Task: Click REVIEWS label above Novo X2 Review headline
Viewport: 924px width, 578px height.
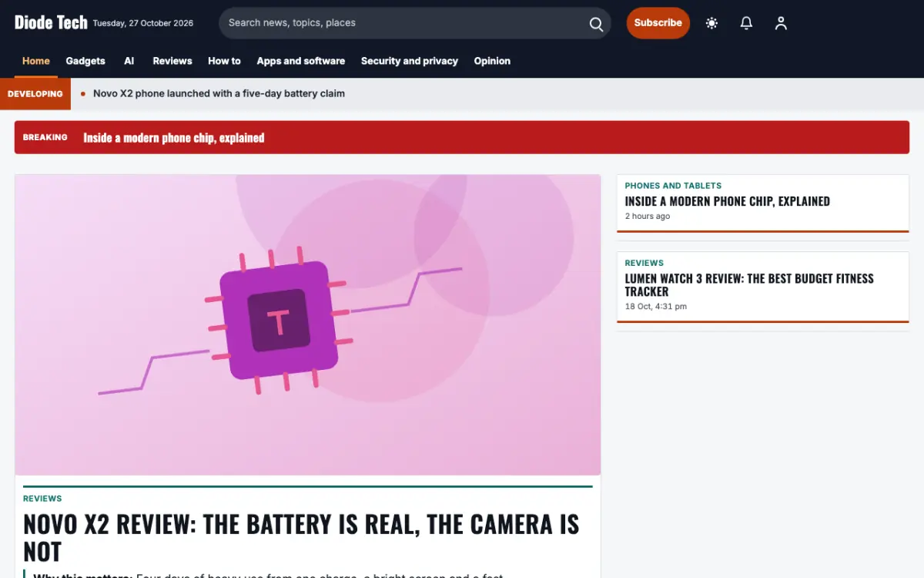Action: point(42,499)
